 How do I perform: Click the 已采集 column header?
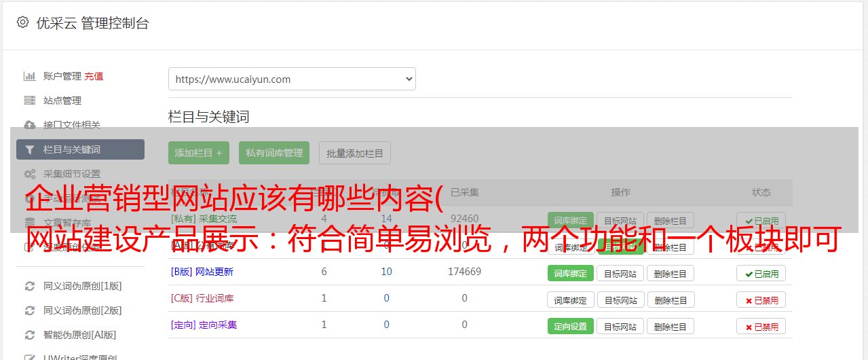pyautogui.click(x=465, y=192)
